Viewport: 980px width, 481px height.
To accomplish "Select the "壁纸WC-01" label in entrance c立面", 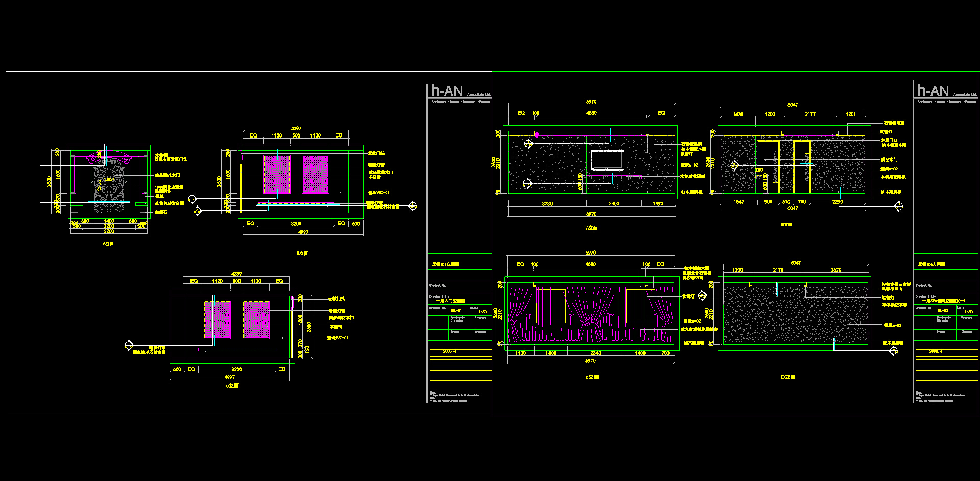I will click(x=338, y=338).
